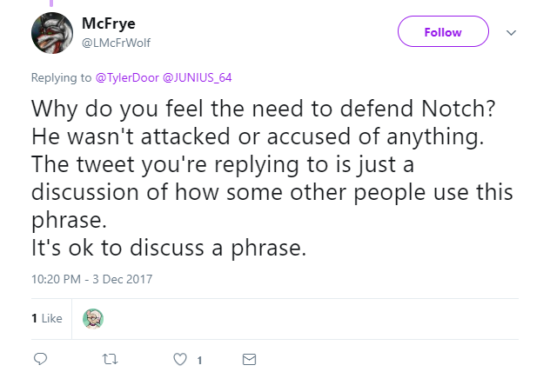Image resolution: width=550 pixels, height=392 pixels.
Task: Expand the chevron menu beside Follow
Action: coord(511,32)
